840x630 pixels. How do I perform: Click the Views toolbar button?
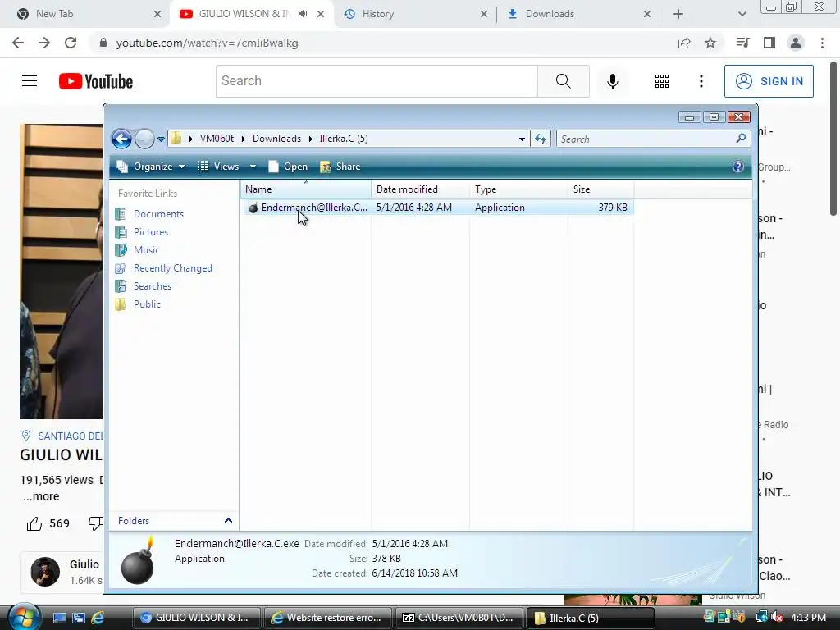(218, 167)
